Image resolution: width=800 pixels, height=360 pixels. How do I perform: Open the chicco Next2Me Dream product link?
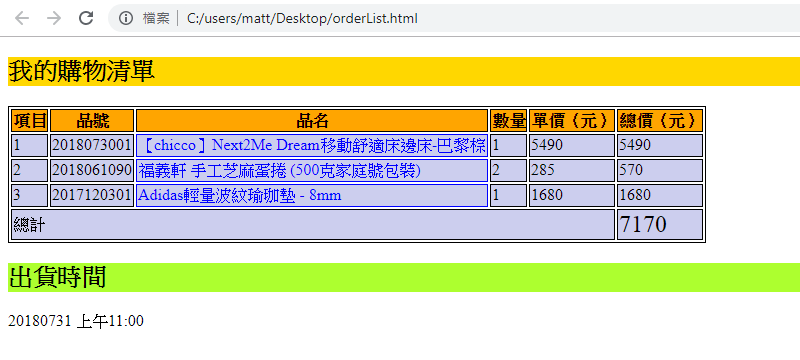(x=312, y=145)
